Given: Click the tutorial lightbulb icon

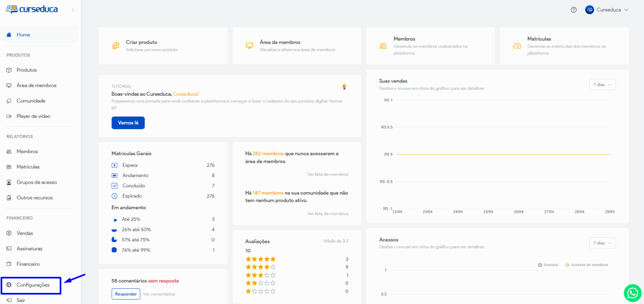Looking at the screenshot, I should (344, 86).
